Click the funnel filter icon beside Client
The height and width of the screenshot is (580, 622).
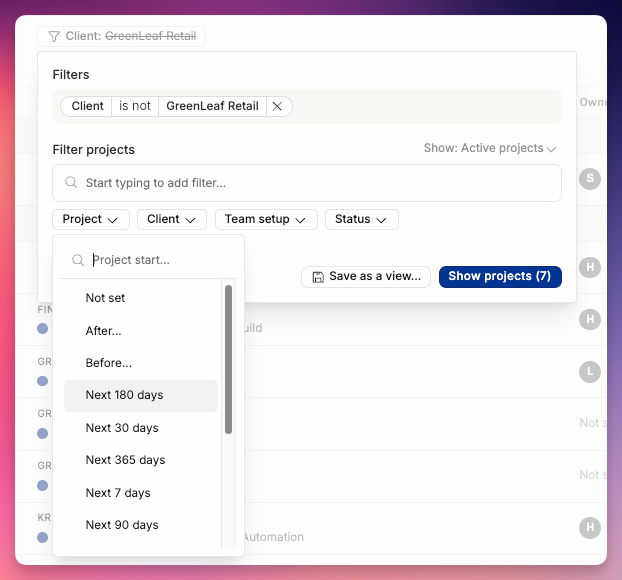coord(54,36)
